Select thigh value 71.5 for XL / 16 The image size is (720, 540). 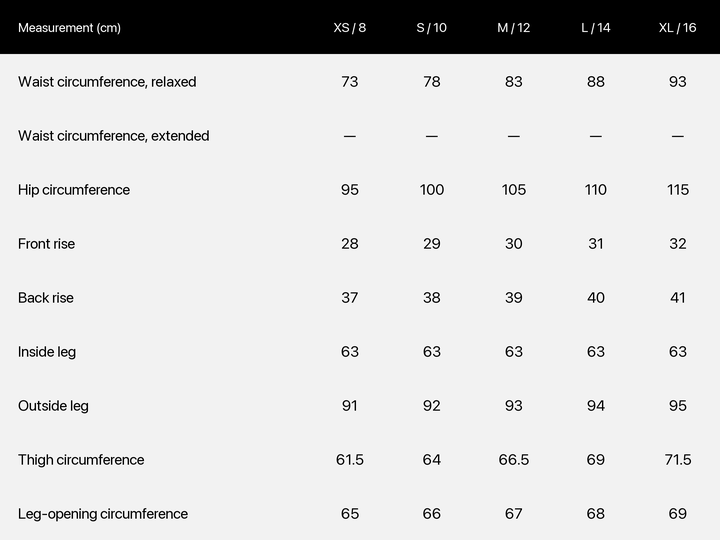tap(677, 460)
